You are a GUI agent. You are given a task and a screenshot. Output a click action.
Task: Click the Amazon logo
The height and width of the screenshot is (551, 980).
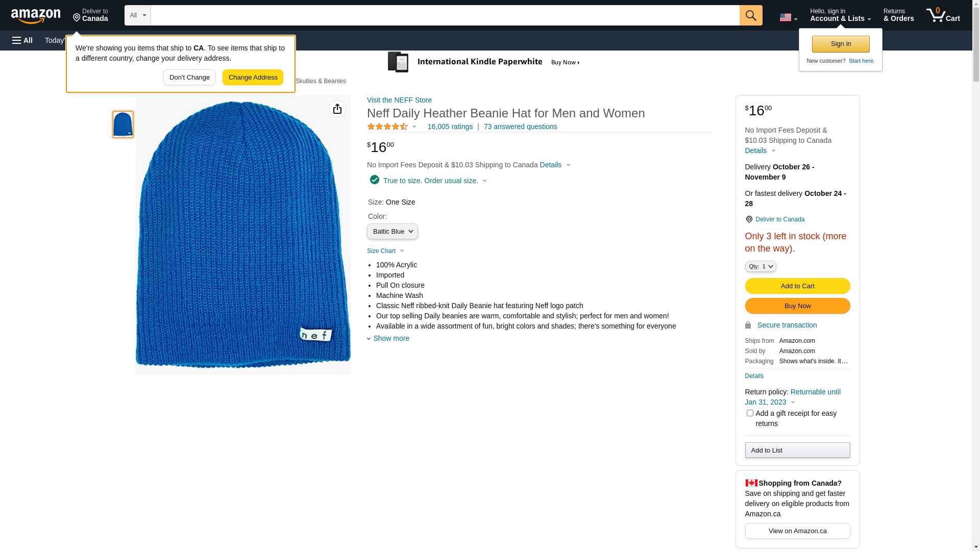(x=36, y=16)
